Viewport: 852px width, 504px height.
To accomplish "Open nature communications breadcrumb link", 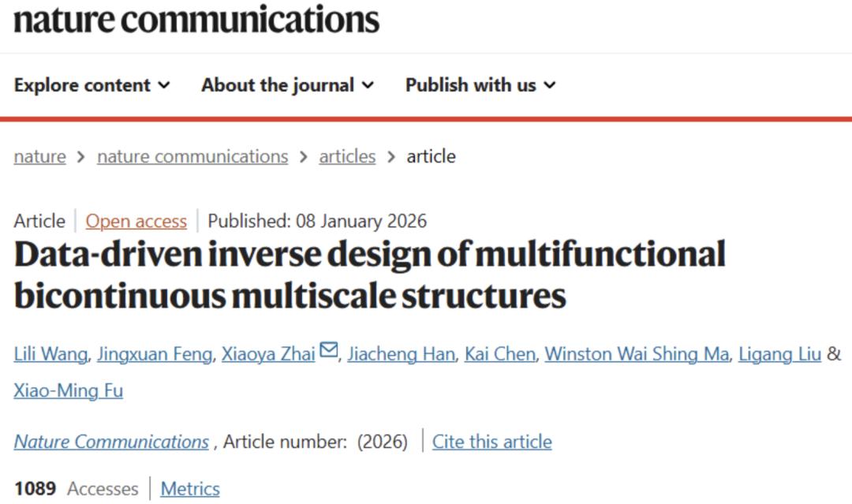I will (192, 156).
